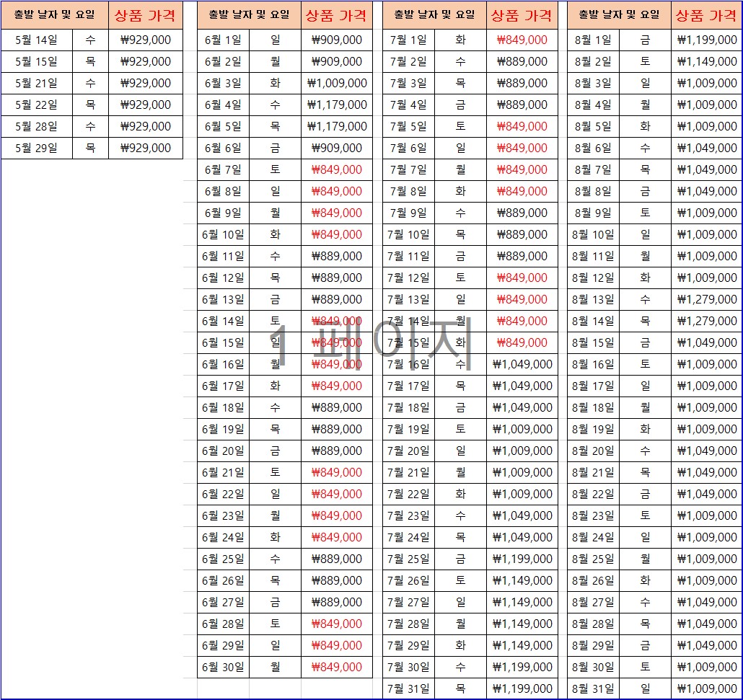Click the 6월 4일 price cell
The image size is (743, 700).
(337, 105)
